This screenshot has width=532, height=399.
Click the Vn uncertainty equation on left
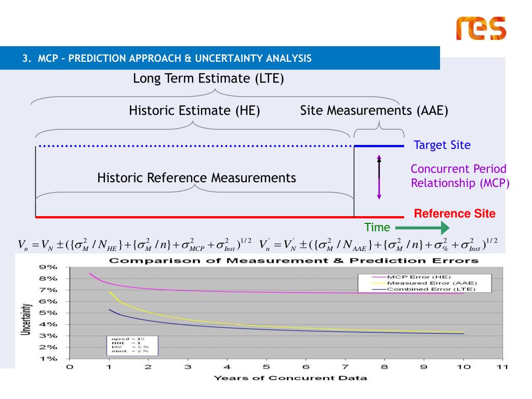point(135,245)
